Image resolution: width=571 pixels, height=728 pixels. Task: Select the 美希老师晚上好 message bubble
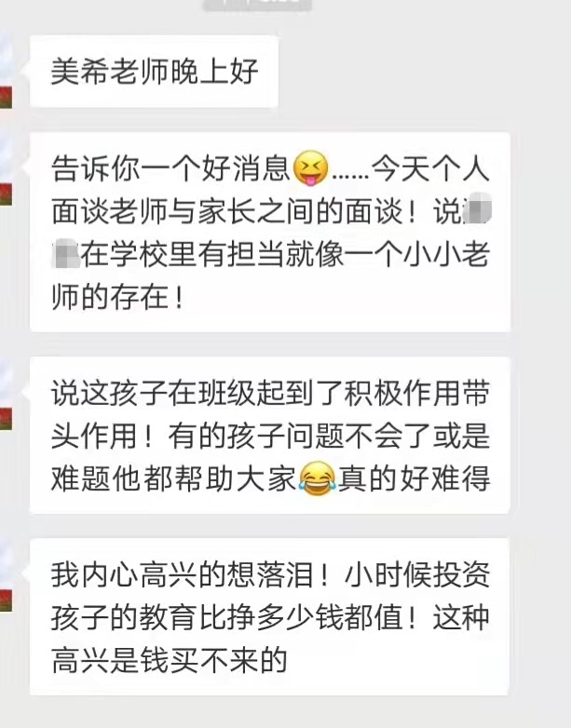154,72
